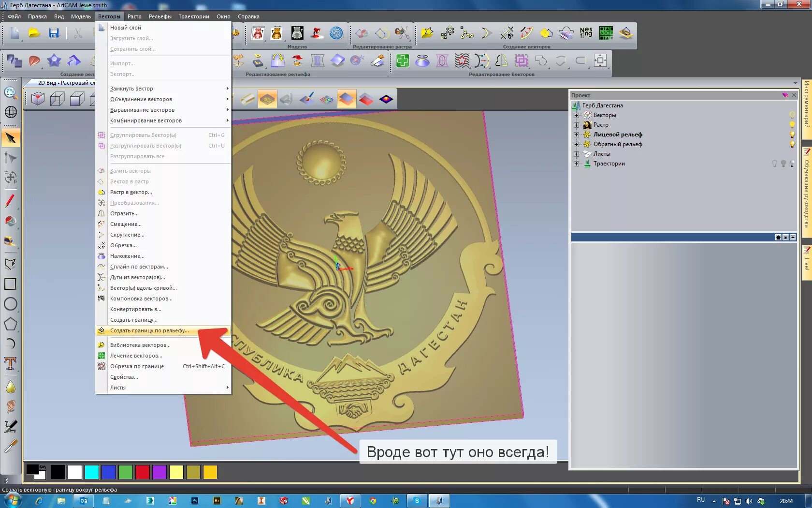812x508 pixels.
Task: Open Photoshop from the taskbar
Action: [x=195, y=501]
